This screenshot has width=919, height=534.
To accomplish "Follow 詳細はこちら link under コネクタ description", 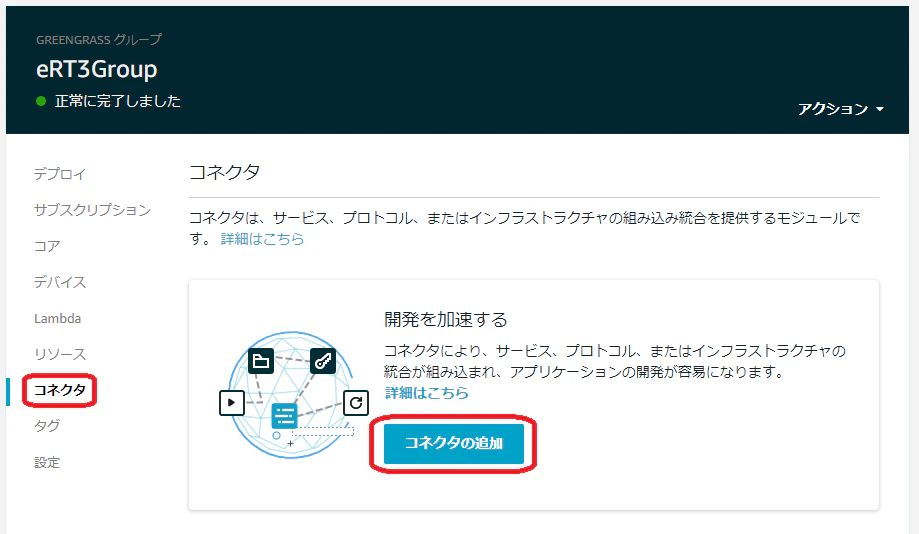I will [262, 239].
